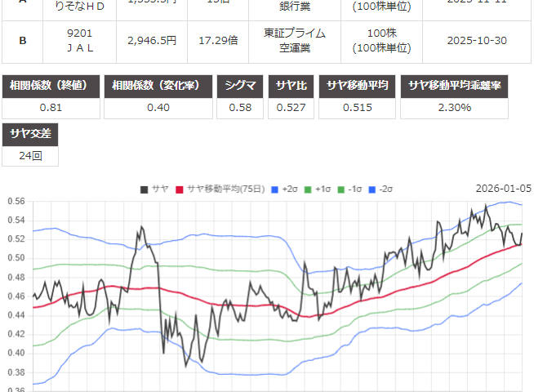Click the blue +2σ legend marker
This screenshot has height=392, width=534.
(x=274, y=189)
